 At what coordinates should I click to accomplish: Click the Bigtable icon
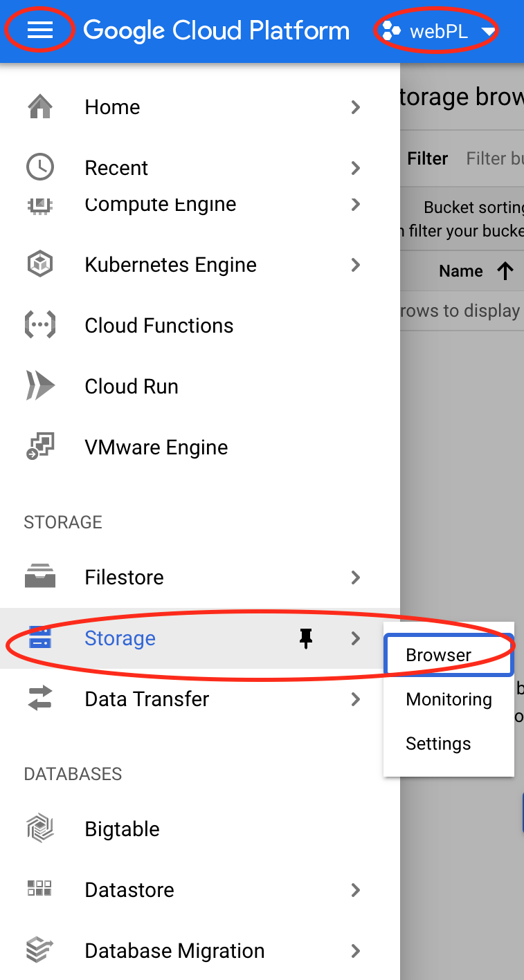pyautogui.click(x=40, y=829)
